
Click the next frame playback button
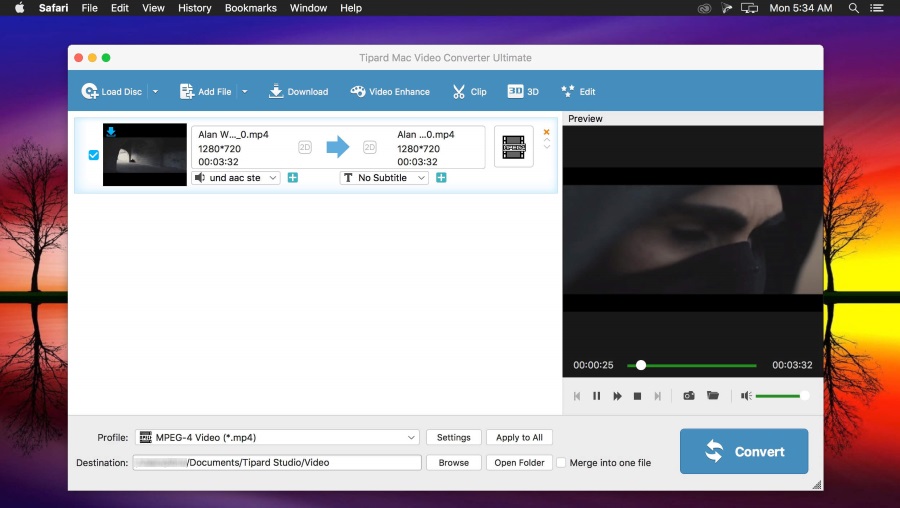(658, 396)
